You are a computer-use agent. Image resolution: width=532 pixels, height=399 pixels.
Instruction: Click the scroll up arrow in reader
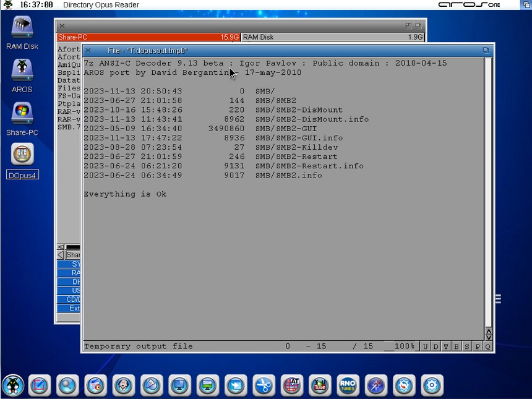tap(489, 331)
